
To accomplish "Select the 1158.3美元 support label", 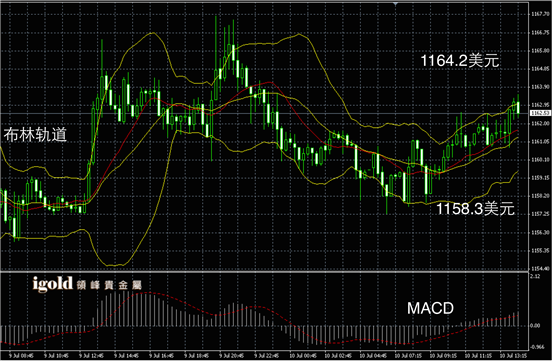I will pyautogui.click(x=475, y=208).
